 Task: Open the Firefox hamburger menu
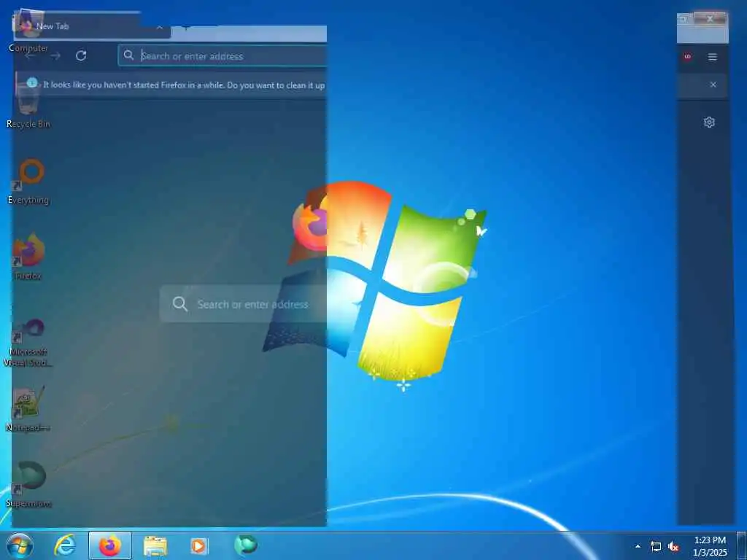713,57
